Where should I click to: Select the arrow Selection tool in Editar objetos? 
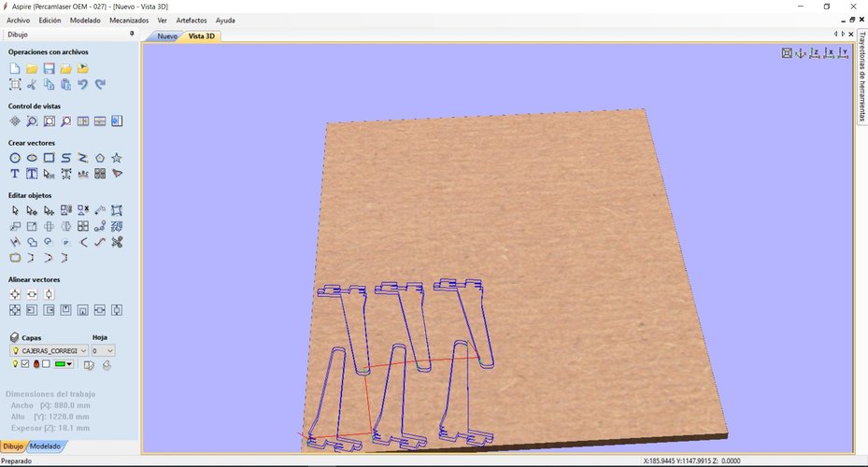point(15,210)
